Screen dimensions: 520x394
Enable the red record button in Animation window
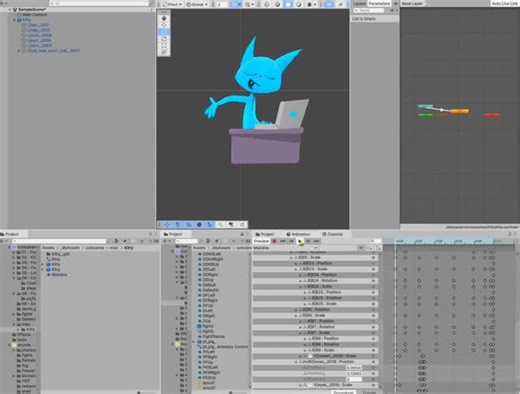[x=274, y=241]
